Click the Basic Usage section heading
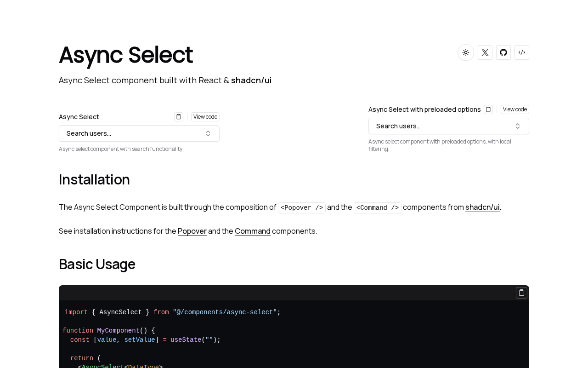 point(97,264)
